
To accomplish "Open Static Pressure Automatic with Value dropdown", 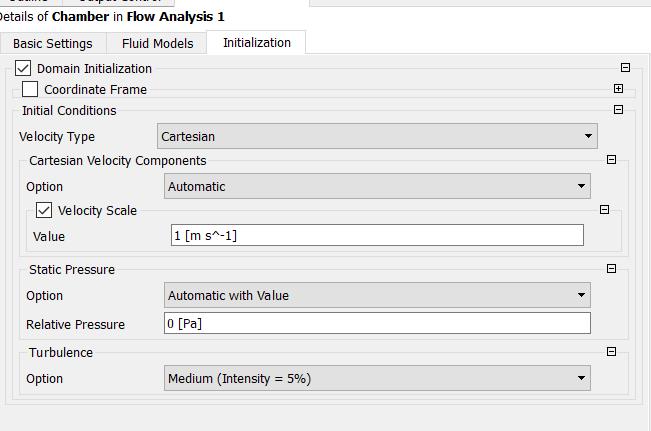I will [377, 295].
